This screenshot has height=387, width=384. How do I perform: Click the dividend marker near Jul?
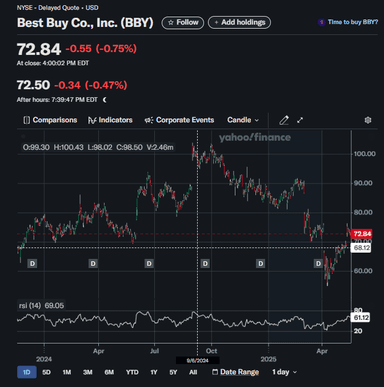(149, 264)
